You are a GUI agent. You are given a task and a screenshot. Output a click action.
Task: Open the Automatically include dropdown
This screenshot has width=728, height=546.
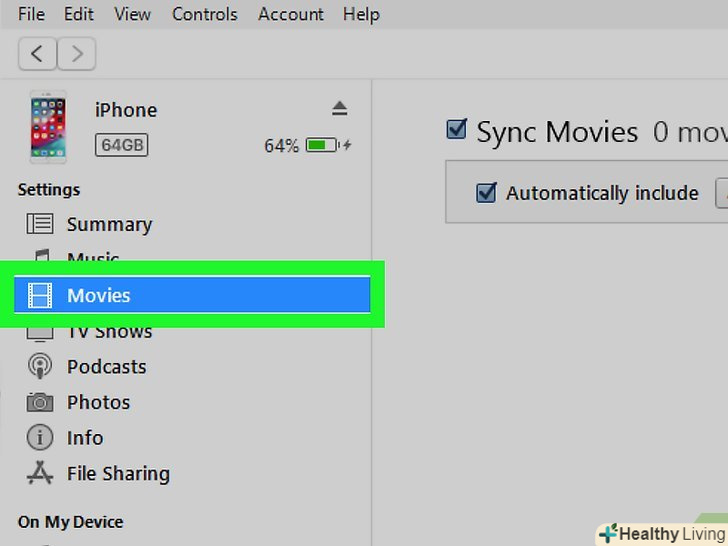coord(721,193)
